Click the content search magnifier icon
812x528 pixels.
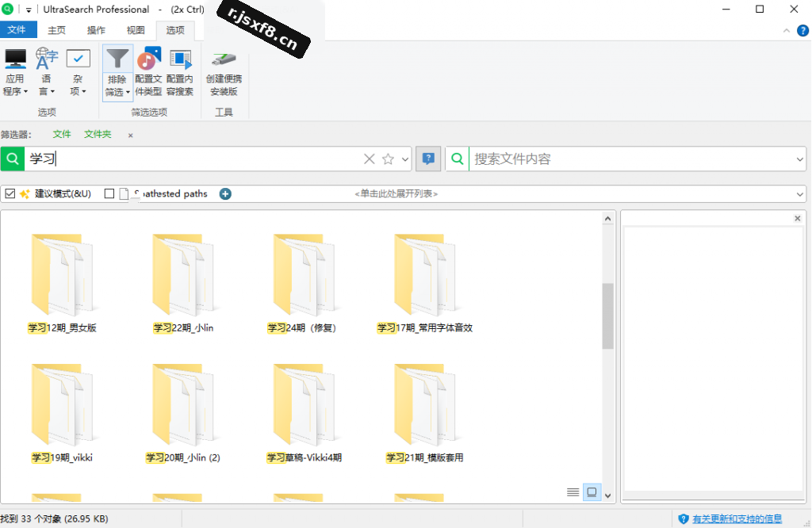point(458,159)
